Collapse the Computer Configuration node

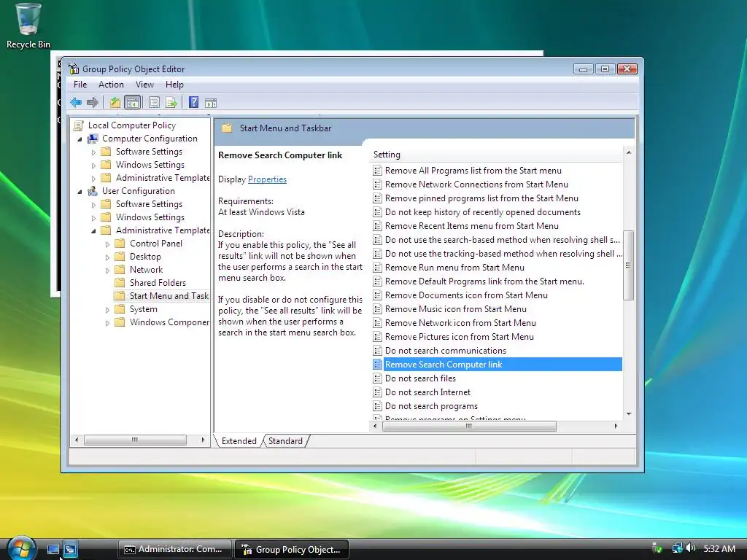[x=80, y=139]
